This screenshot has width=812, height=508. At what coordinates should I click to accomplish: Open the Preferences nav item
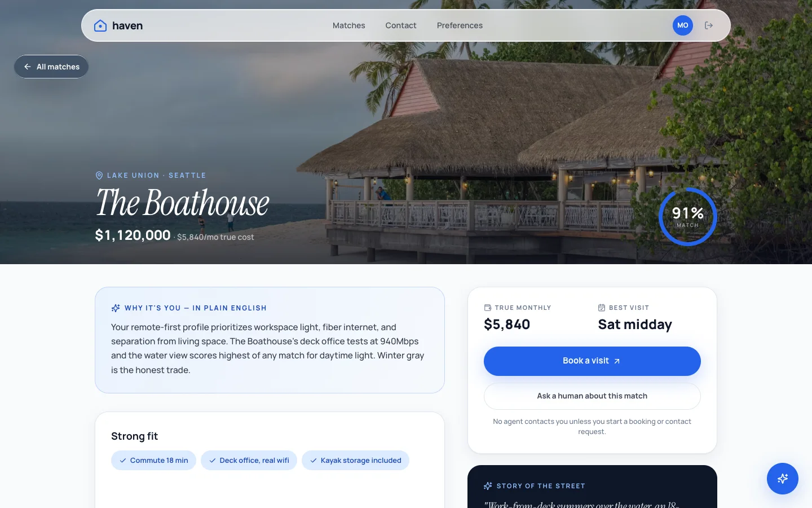(x=460, y=25)
